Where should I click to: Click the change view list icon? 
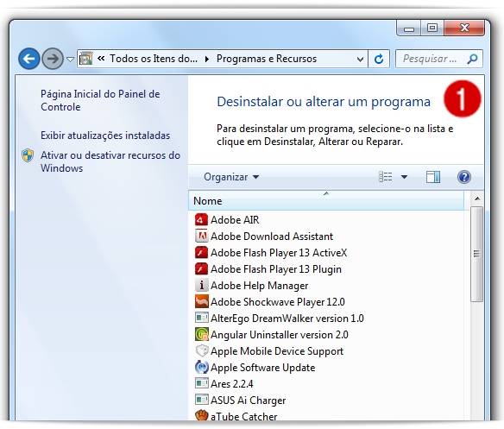click(386, 177)
